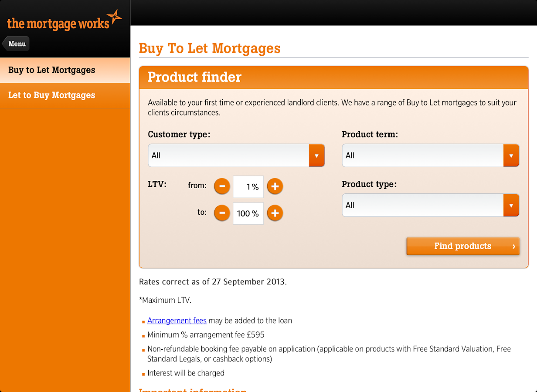Click the LTV from percentage field

tap(248, 187)
